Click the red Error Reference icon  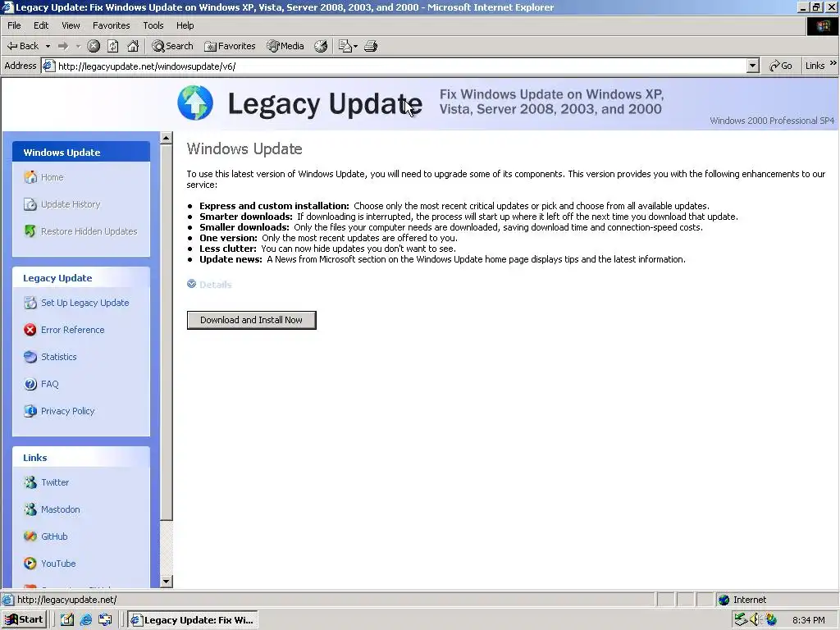pos(30,330)
